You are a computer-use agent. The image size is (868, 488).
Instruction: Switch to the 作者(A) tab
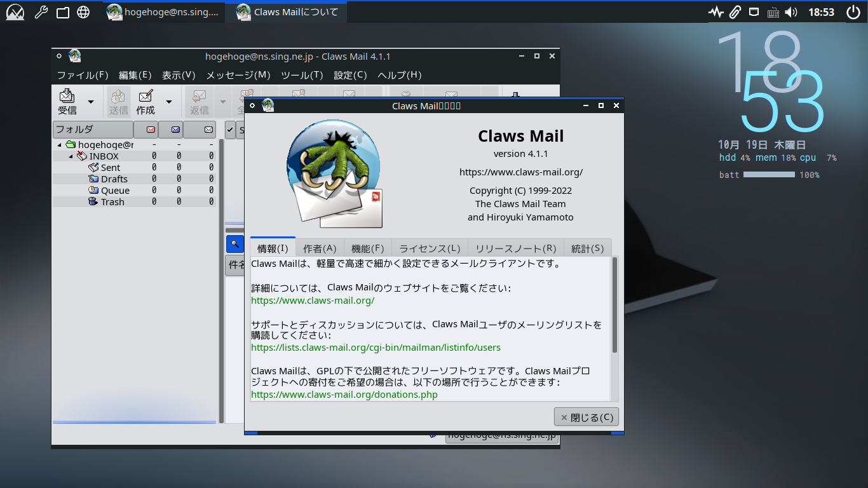point(320,248)
